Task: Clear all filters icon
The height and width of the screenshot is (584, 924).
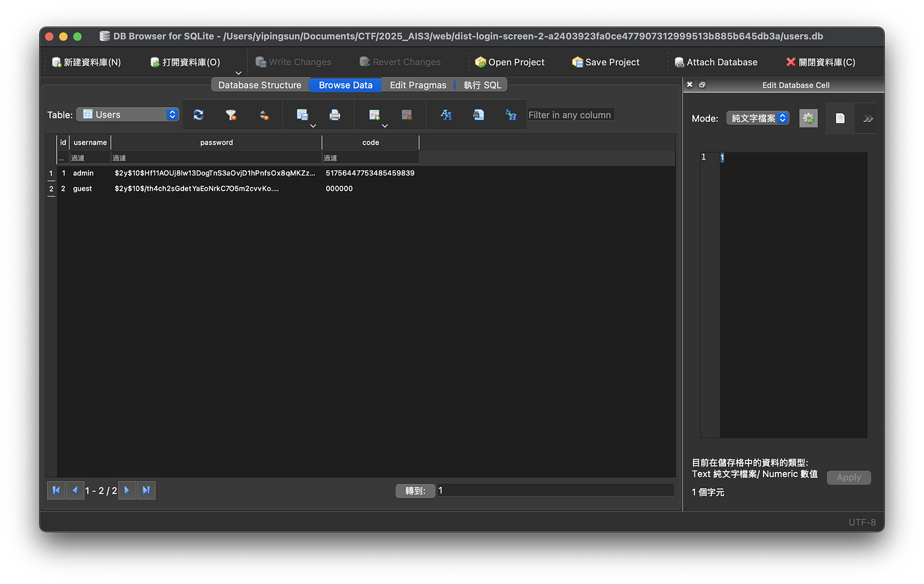Action: 231,115
